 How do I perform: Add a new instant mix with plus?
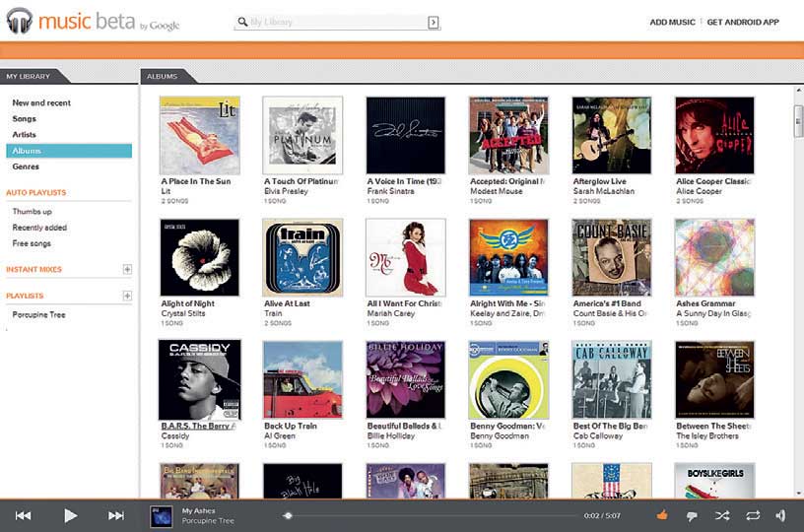[127, 269]
